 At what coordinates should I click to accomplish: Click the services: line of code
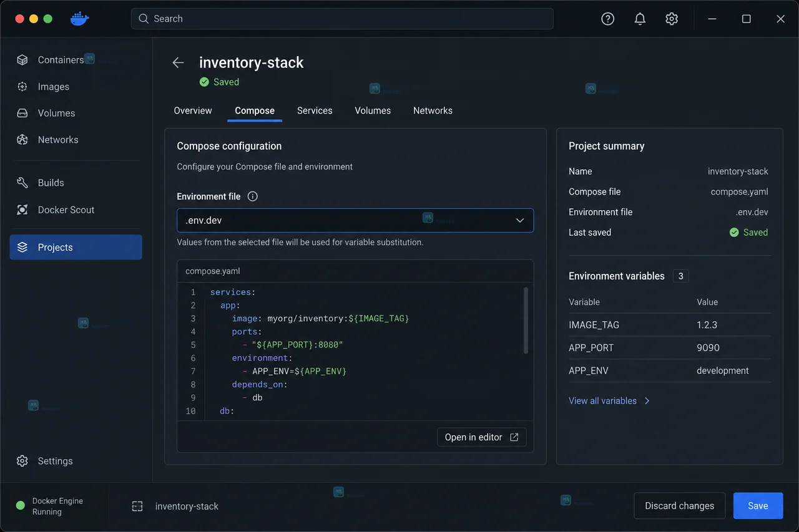233,293
